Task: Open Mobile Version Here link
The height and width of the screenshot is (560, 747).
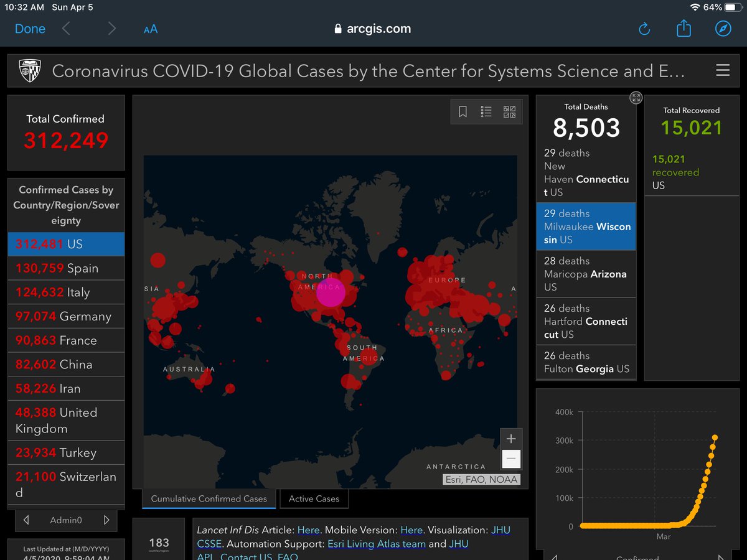Action: (x=411, y=530)
